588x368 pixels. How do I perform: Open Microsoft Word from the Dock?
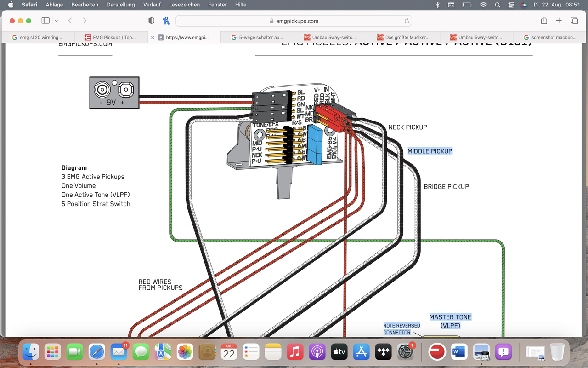pyautogui.click(x=459, y=352)
